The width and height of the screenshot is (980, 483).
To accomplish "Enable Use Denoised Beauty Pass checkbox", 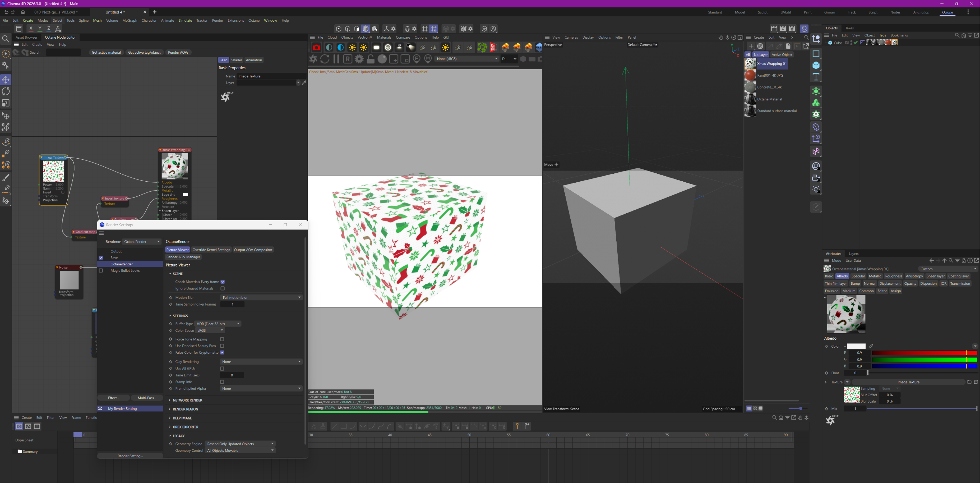I will 222,346.
